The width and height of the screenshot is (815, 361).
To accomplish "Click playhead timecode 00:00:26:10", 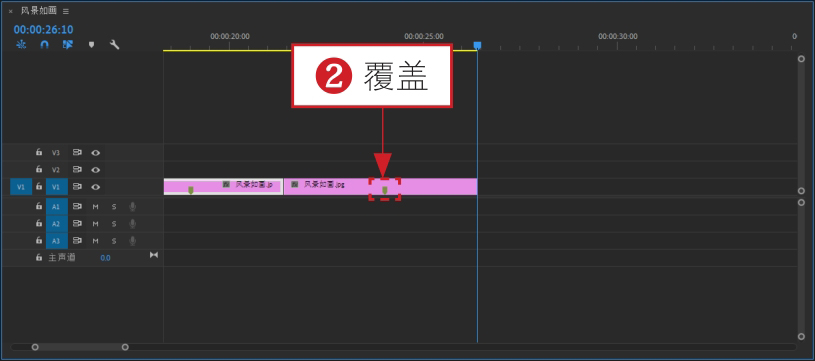I will click(44, 30).
